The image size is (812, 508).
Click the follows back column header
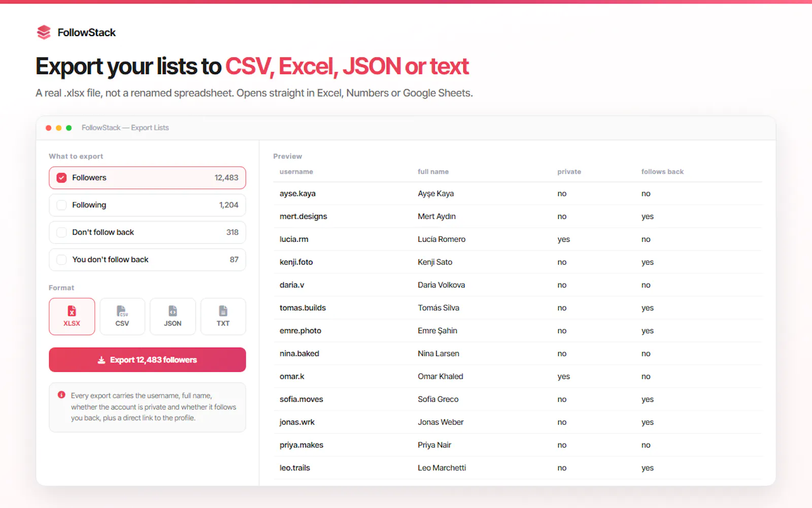pos(662,172)
